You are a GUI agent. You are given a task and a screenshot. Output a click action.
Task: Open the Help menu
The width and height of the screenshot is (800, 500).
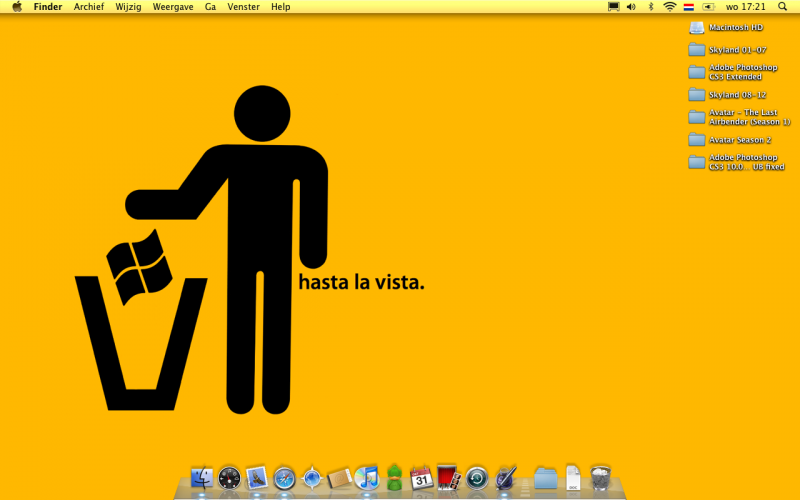281,7
